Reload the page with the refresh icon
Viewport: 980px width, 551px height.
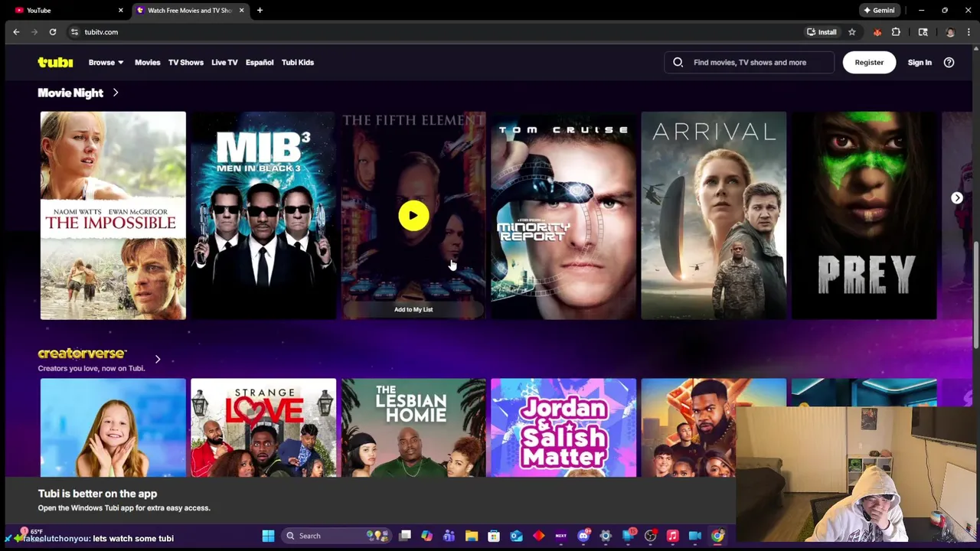53,32
